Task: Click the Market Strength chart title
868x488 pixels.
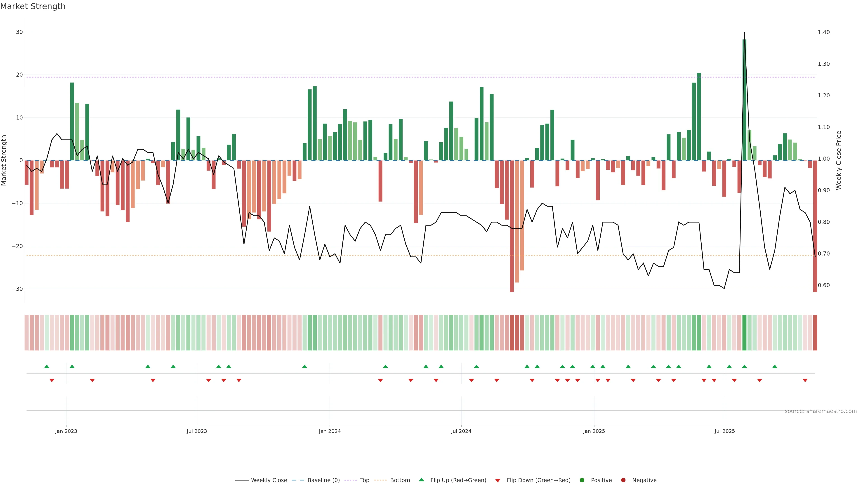Action: [33, 6]
